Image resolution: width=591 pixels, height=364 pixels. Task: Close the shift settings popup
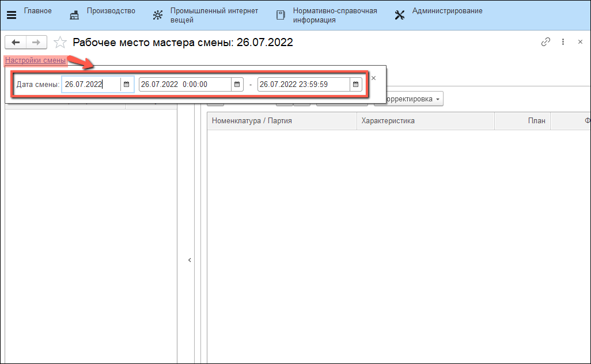pyautogui.click(x=373, y=78)
